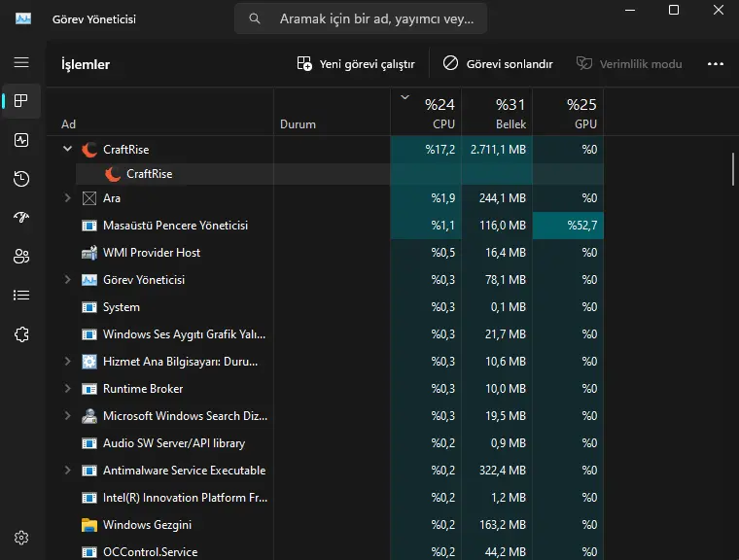Open App history sidebar icon

tap(21, 179)
